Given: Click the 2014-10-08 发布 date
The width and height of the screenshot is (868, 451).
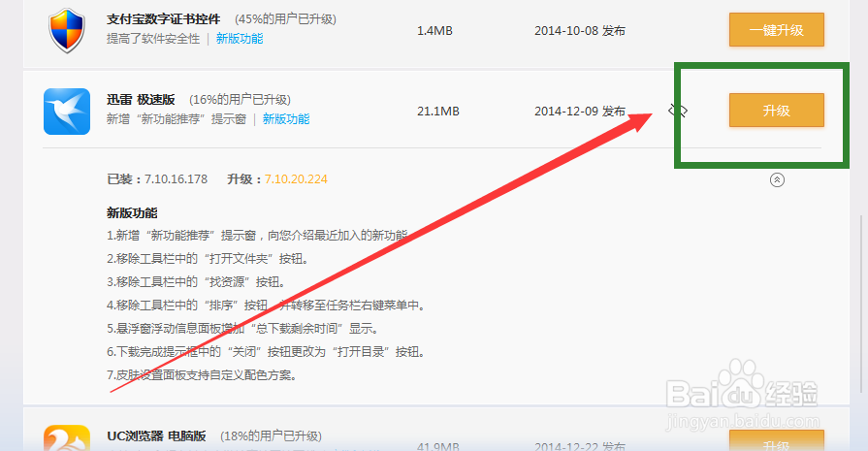Looking at the screenshot, I should coord(580,31).
